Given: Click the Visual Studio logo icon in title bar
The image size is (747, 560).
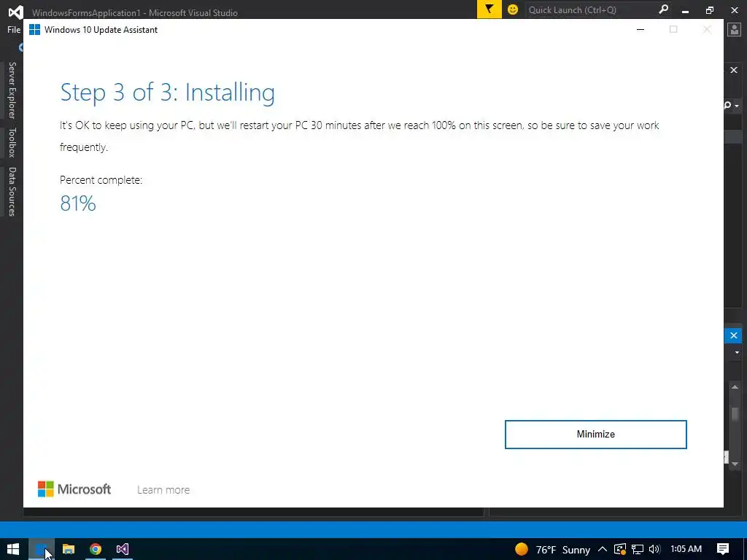Looking at the screenshot, I should coord(15,12).
